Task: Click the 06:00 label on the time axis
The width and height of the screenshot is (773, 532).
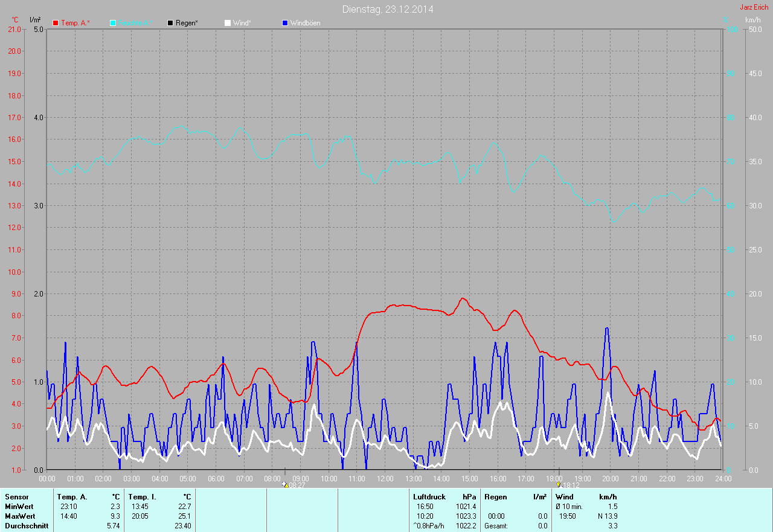Action: coord(216,478)
